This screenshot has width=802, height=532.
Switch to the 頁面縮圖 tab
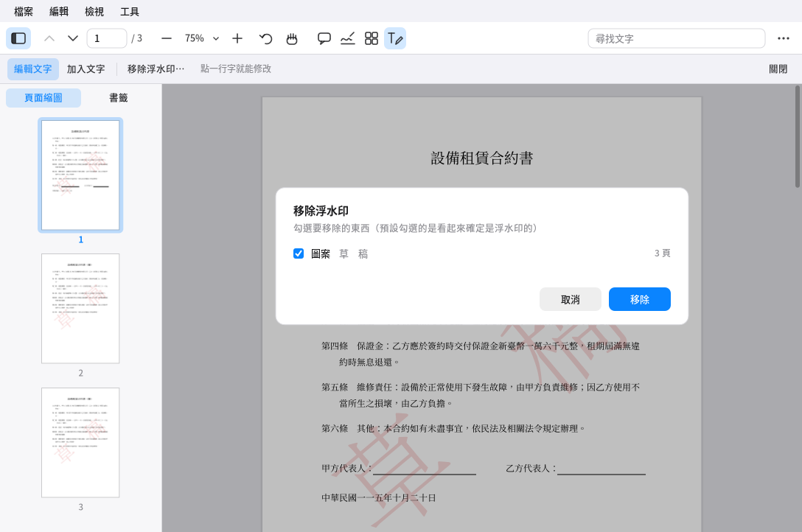pos(43,97)
